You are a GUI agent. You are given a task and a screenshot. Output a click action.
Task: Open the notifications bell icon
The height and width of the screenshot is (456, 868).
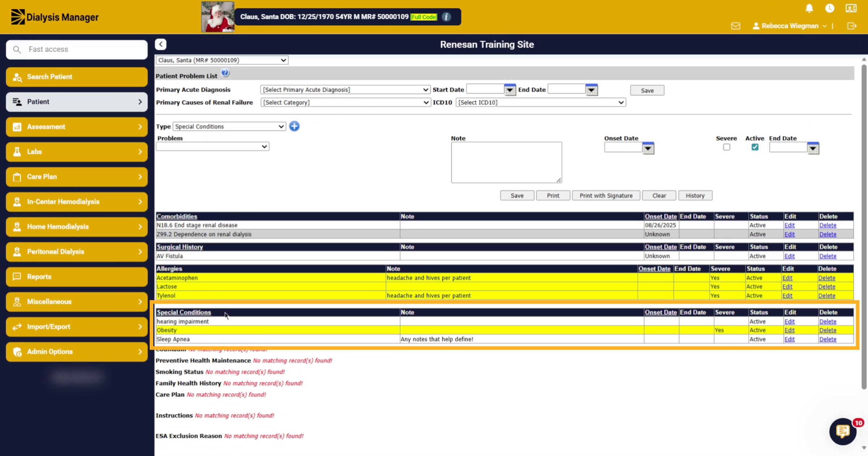click(809, 8)
